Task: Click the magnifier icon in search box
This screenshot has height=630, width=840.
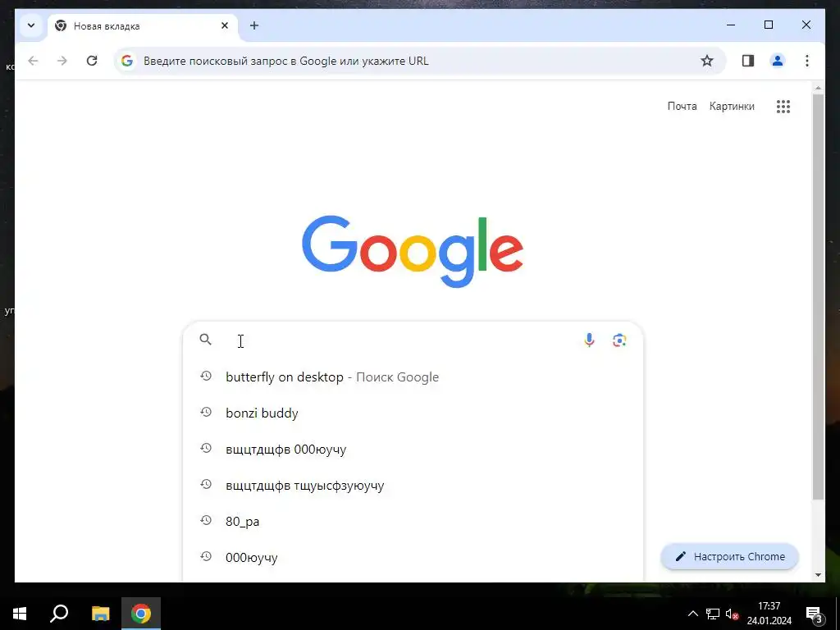Action: click(206, 340)
